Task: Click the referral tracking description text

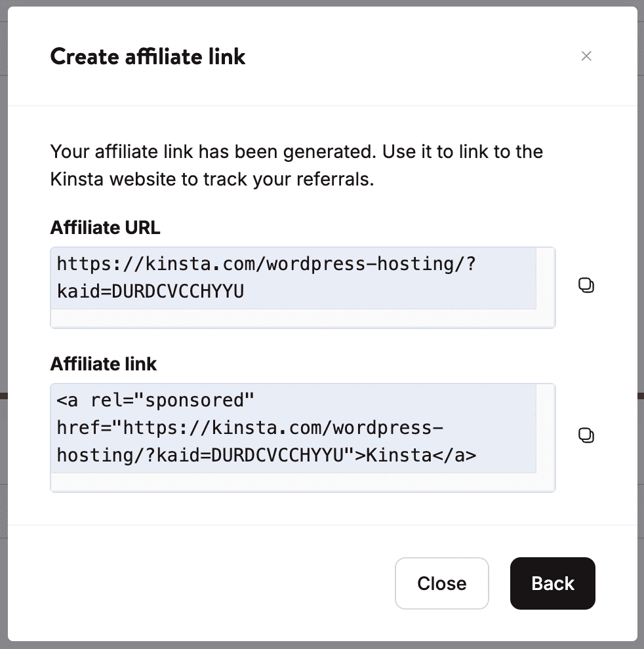Action: click(x=295, y=165)
